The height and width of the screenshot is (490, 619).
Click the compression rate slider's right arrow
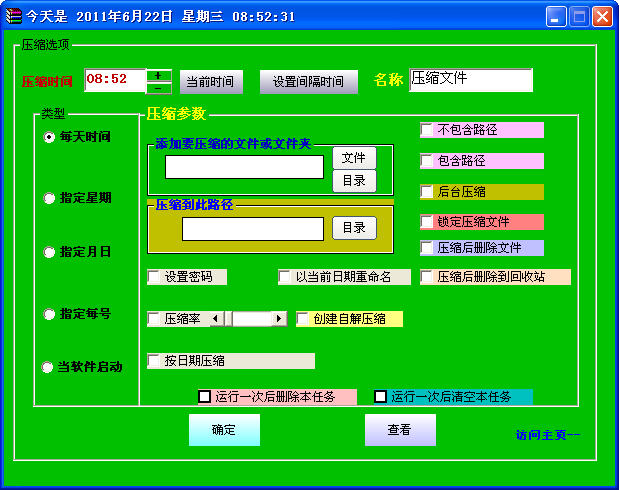(x=279, y=319)
